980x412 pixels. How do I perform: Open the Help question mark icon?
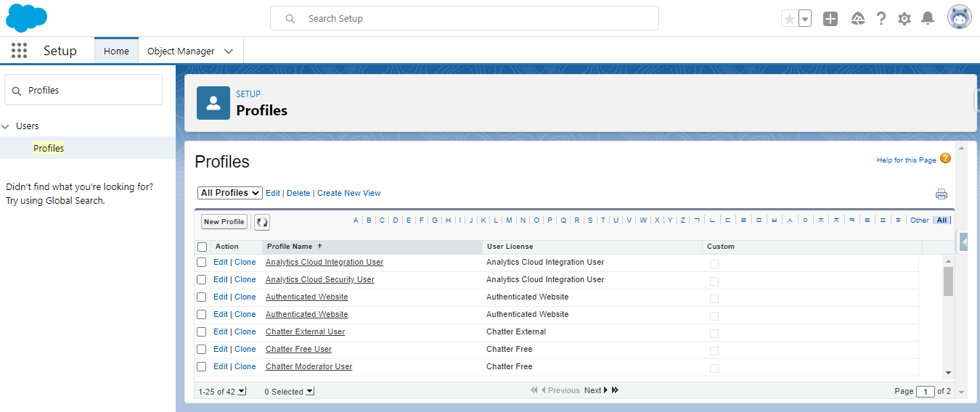click(881, 19)
